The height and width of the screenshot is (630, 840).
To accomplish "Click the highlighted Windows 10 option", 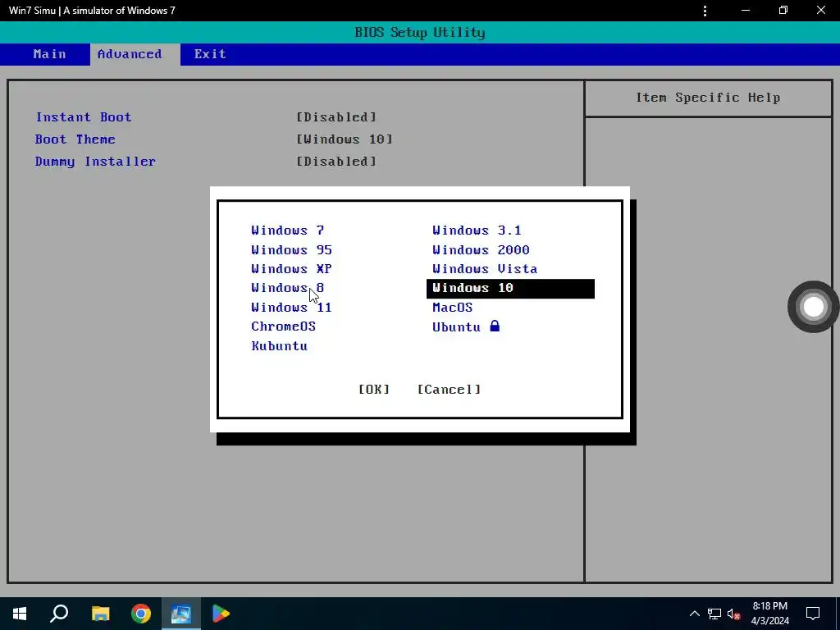I will [510, 288].
